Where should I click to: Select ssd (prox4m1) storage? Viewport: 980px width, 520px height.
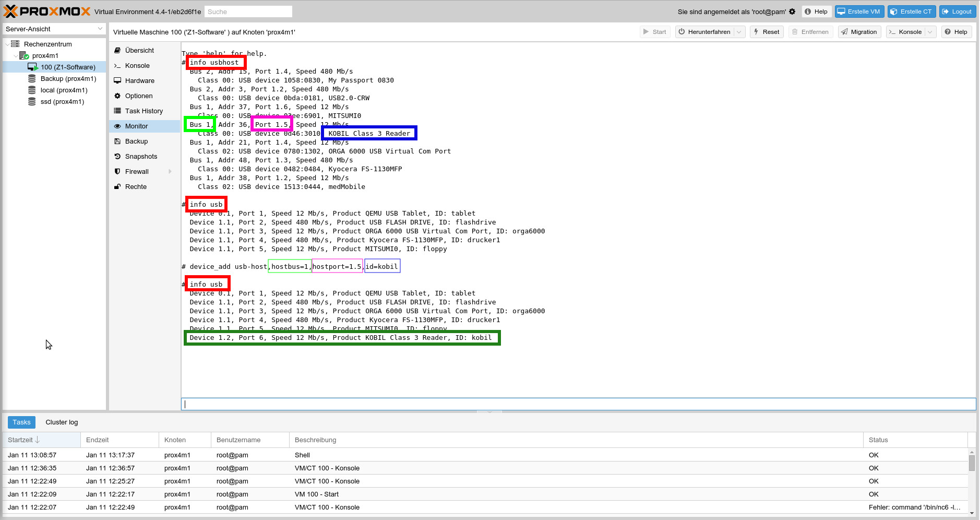62,102
